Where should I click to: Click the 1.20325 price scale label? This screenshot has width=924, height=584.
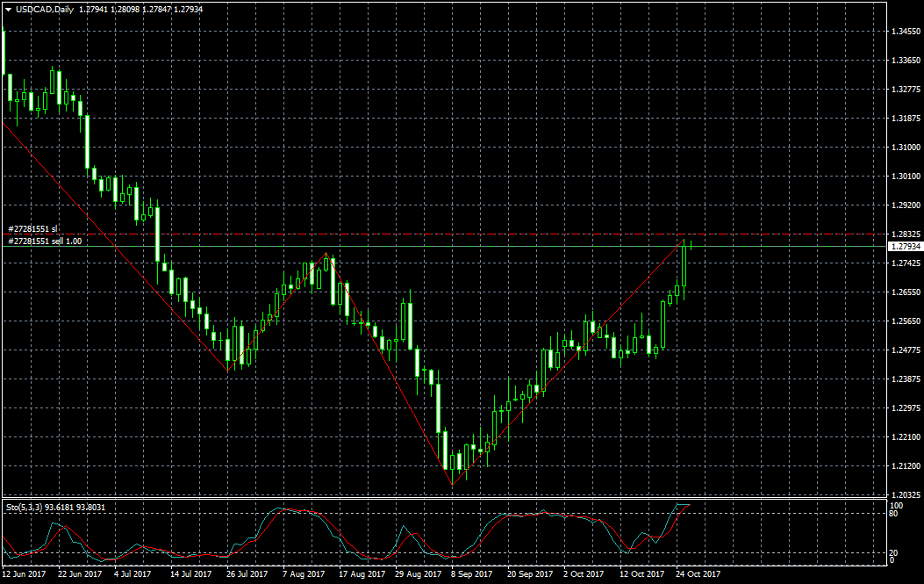pos(905,495)
